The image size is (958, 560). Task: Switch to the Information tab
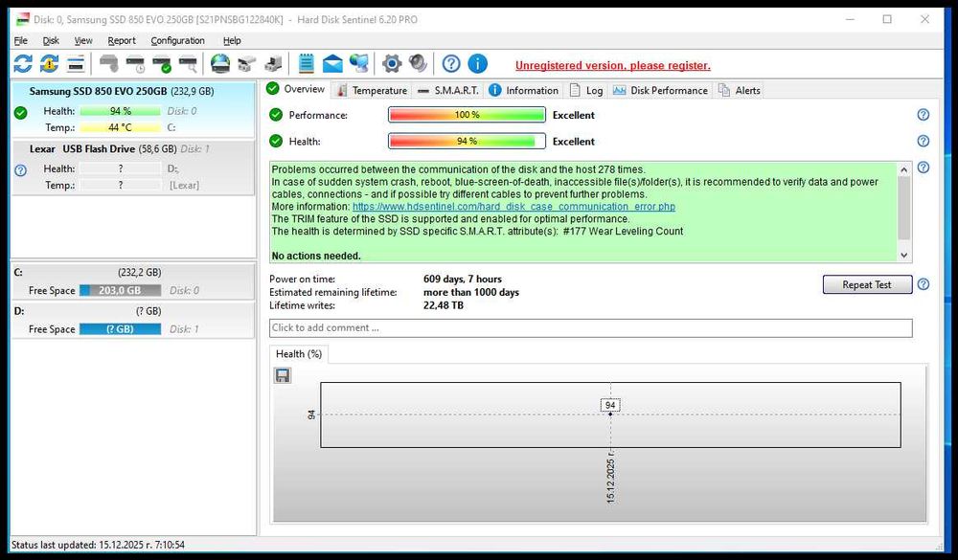pos(524,90)
